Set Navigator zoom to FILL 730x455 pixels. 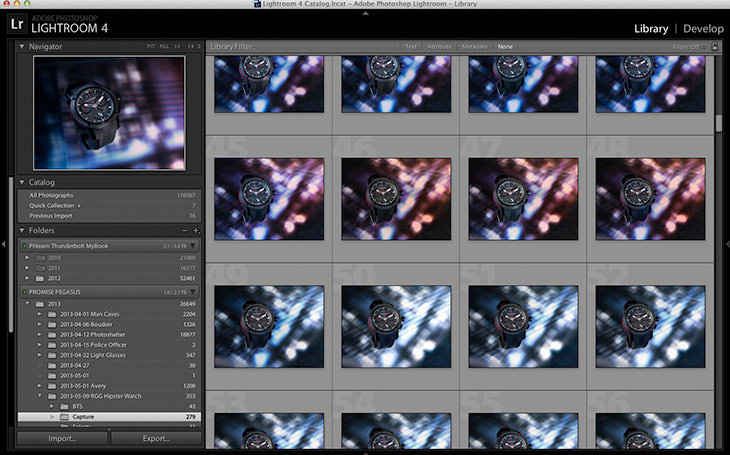click(x=164, y=47)
